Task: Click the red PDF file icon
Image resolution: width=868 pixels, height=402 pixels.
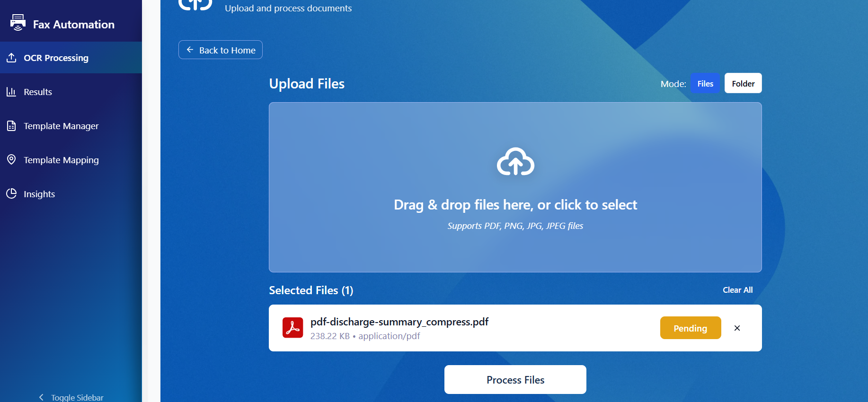Action: (293, 328)
